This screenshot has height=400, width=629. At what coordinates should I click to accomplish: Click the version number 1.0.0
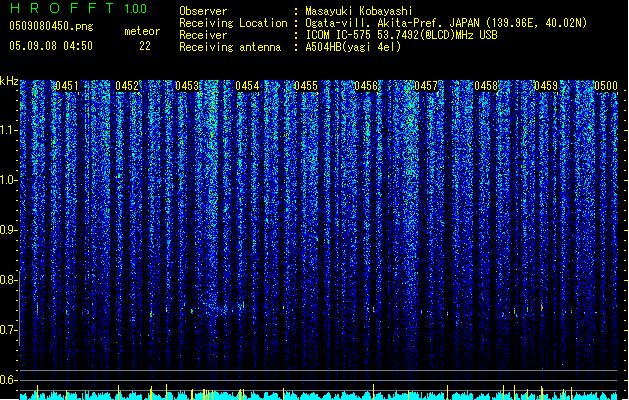135,8
